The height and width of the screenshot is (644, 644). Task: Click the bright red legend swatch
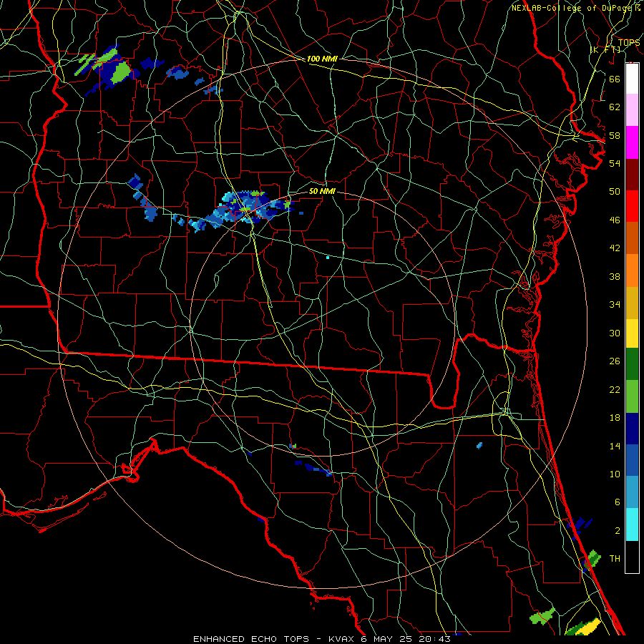tap(632, 206)
